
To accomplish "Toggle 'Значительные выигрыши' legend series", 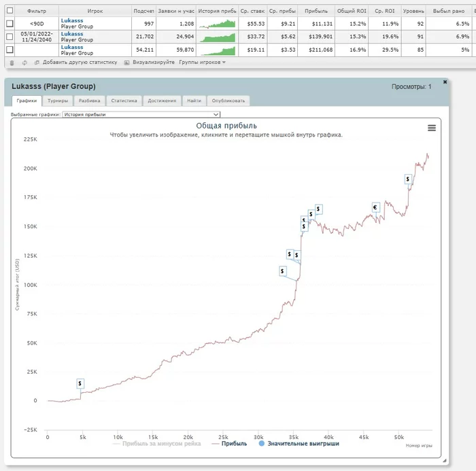I will point(299,444).
